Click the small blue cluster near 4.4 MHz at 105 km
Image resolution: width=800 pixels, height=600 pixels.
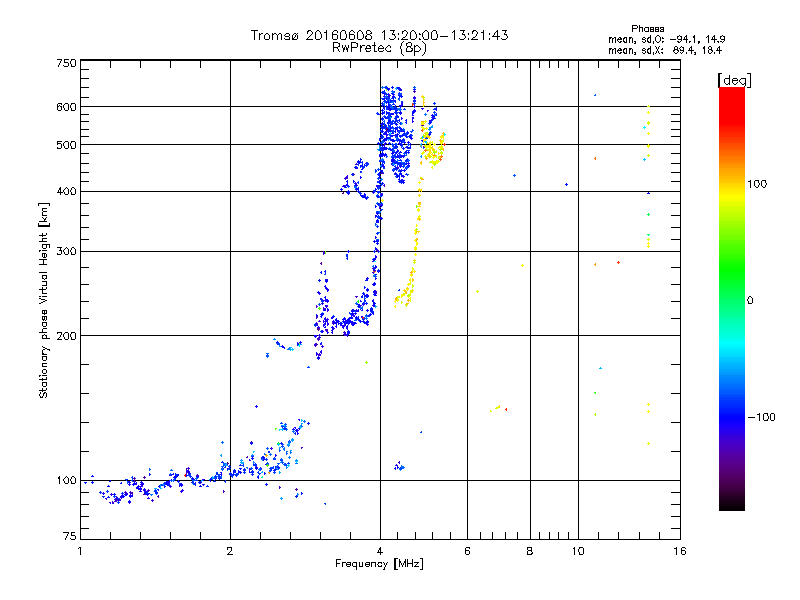399,466
